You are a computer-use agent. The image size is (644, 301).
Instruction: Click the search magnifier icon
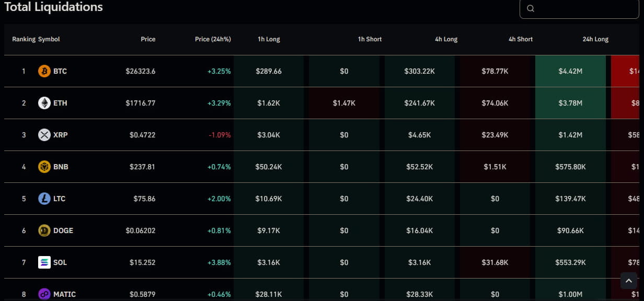click(531, 8)
